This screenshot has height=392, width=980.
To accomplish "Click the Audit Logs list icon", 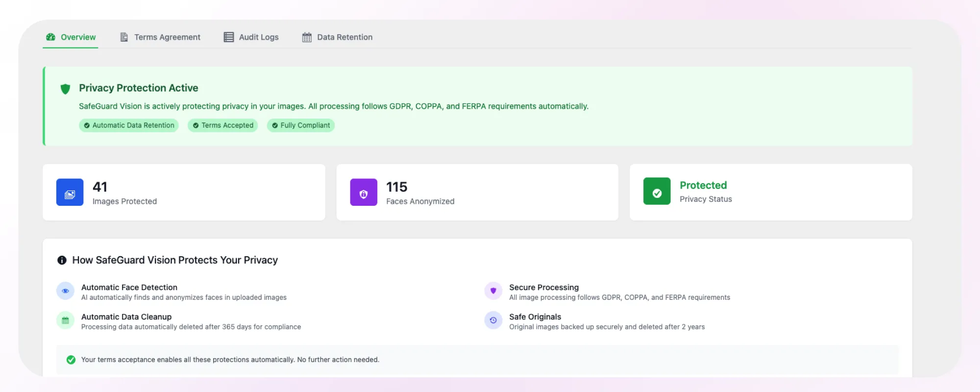I will click(x=229, y=37).
